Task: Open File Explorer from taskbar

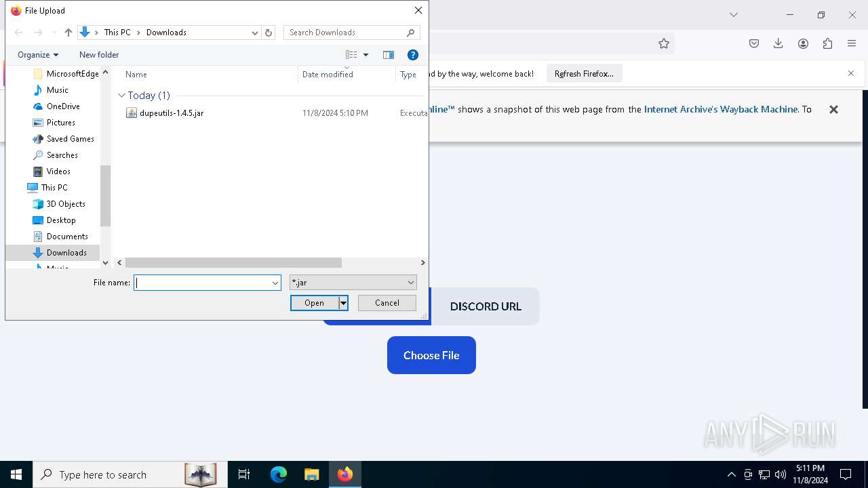Action: [x=311, y=474]
